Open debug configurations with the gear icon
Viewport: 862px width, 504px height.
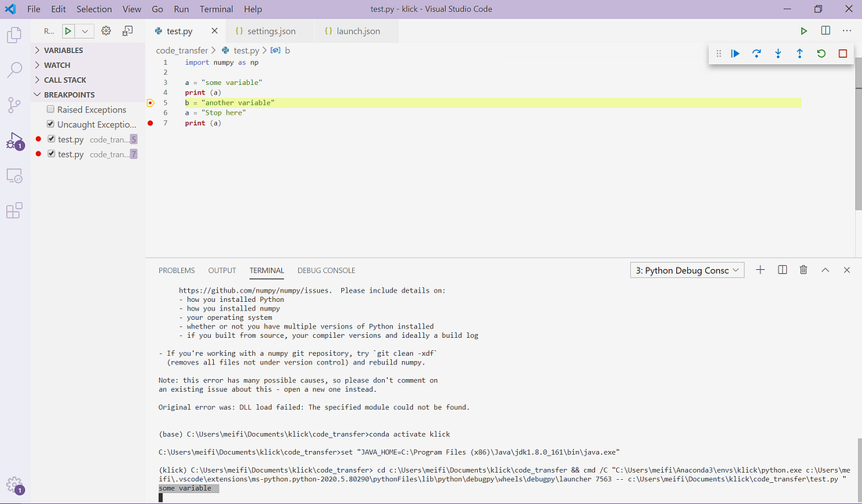coord(105,30)
